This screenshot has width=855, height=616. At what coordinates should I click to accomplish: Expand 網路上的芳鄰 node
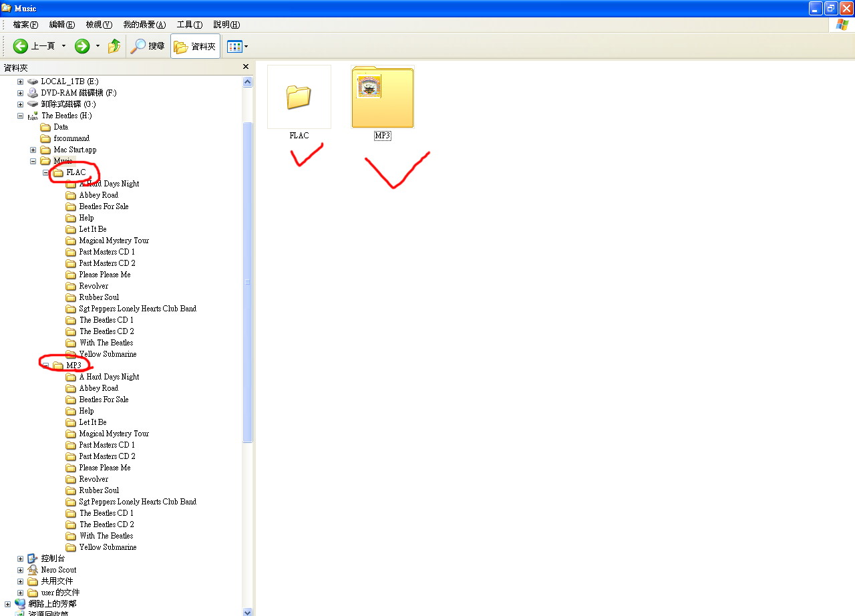coord(7,604)
